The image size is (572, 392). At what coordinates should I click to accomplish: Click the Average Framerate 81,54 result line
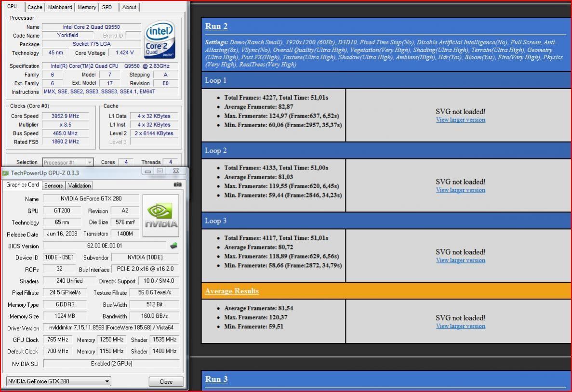[x=259, y=308]
